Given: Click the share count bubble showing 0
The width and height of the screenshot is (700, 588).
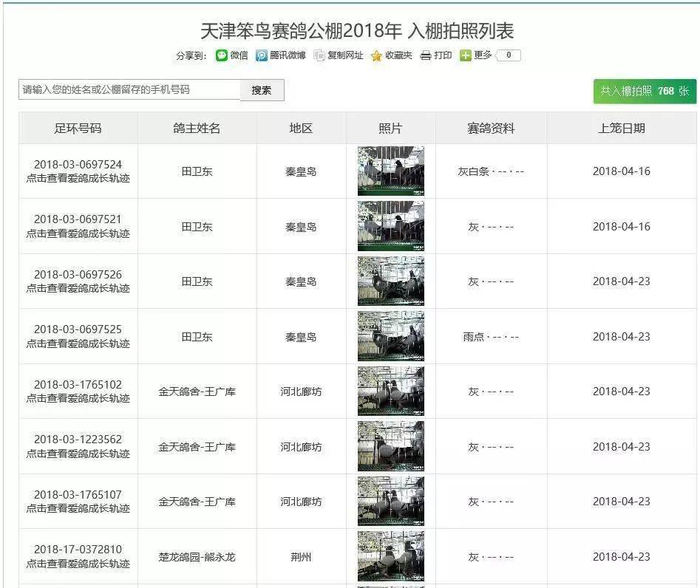Looking at the screenshot, I should click(509, 55).
